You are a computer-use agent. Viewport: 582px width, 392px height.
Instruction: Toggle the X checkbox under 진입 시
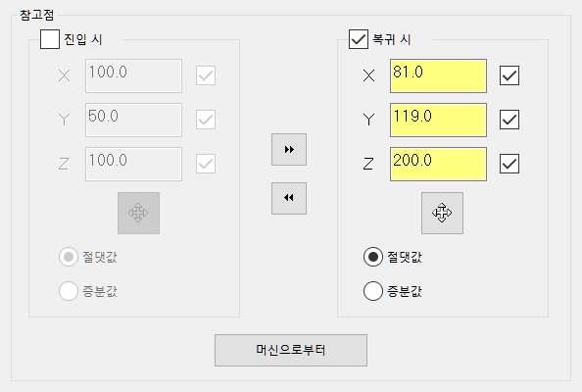pyautogui.click(x=206, y=75)
